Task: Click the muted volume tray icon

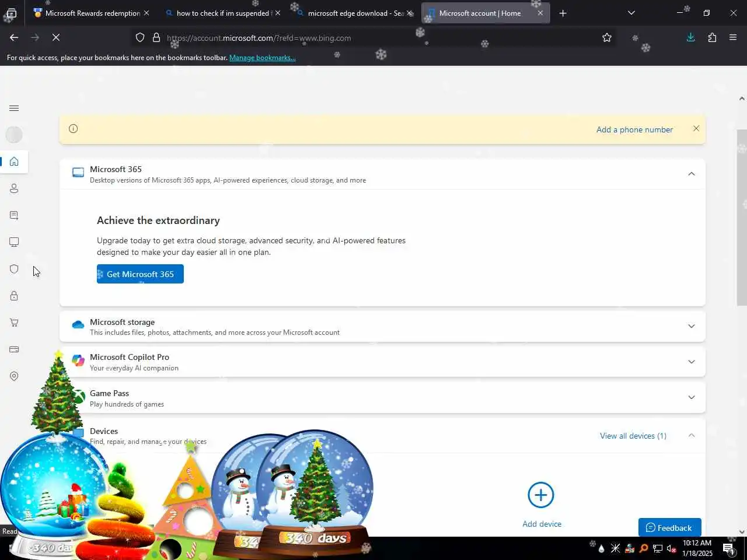Action: point(671,548)
